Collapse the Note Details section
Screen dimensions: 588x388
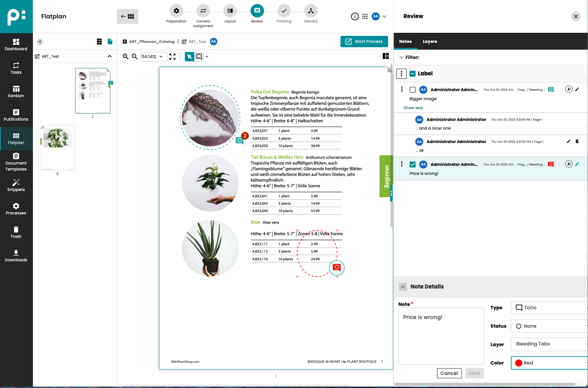point(403,287)
